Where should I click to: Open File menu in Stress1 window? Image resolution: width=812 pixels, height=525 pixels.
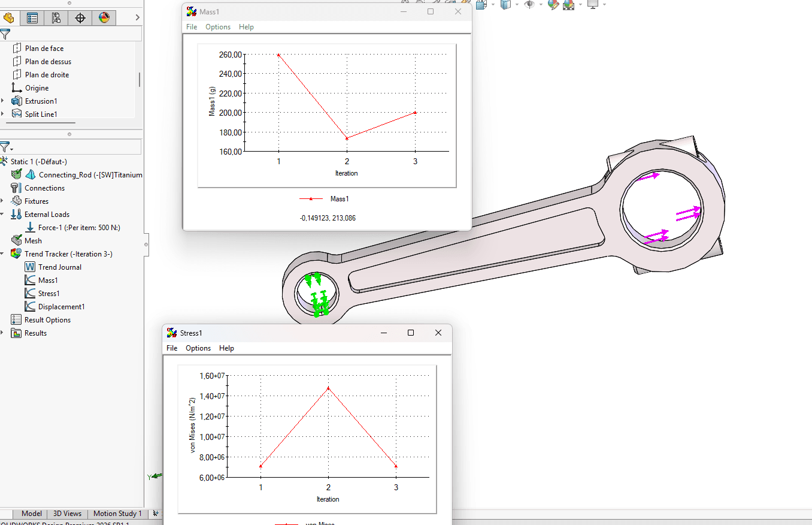172,348
